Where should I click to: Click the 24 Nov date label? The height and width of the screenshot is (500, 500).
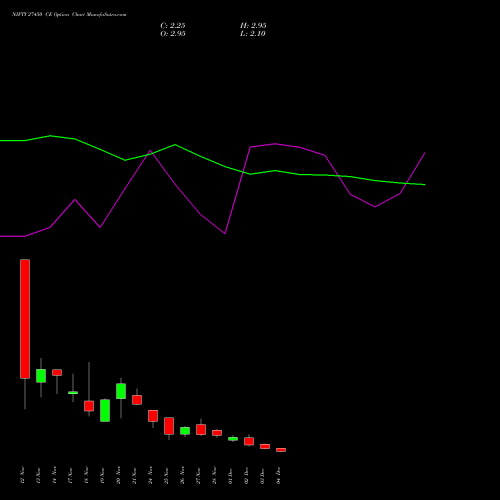pos(151,475)
